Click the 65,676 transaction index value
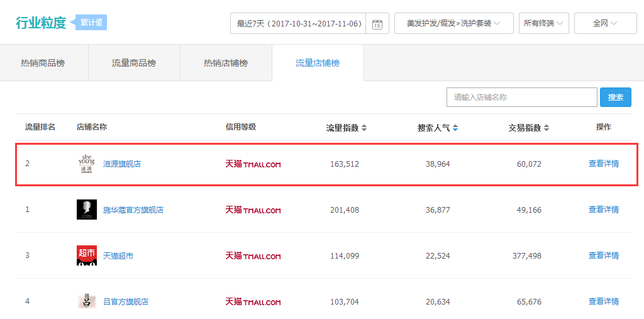This screenshot has height=319, width=644. pos(529,302)
